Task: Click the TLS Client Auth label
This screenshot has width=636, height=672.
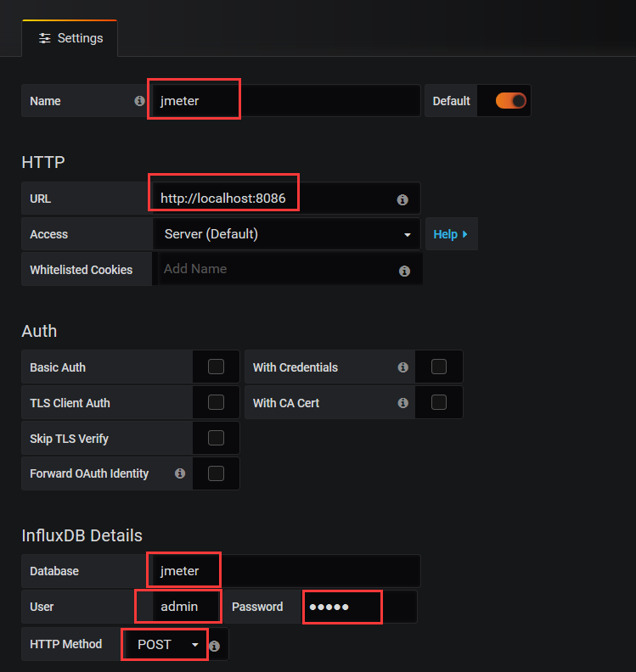Action: [x=70, y=403]
